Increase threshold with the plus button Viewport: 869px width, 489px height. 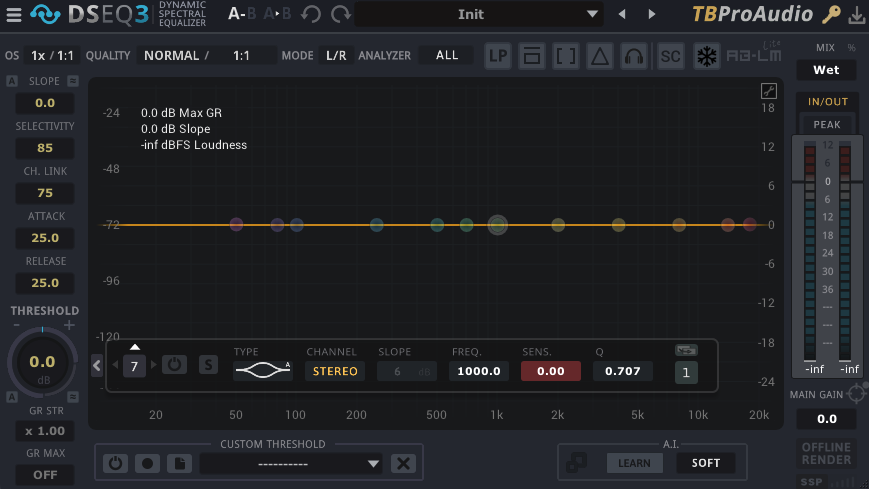tap(69, 325)
